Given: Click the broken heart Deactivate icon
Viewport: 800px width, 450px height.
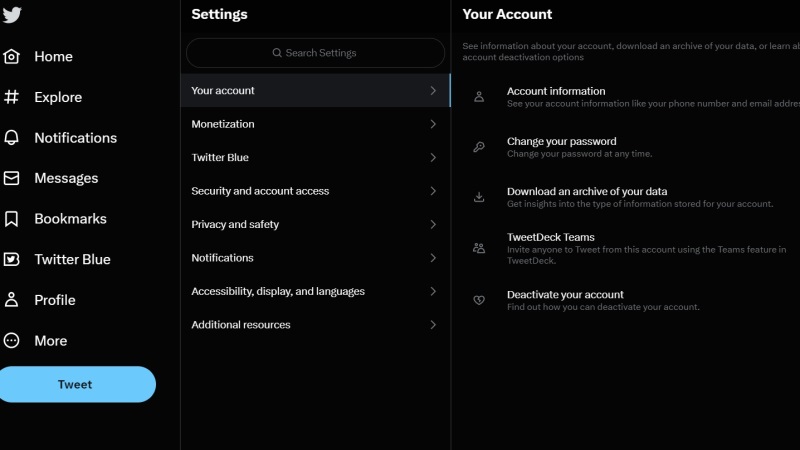Looking at the screenshot, I should pyautogui.click(x=479, y=300).
